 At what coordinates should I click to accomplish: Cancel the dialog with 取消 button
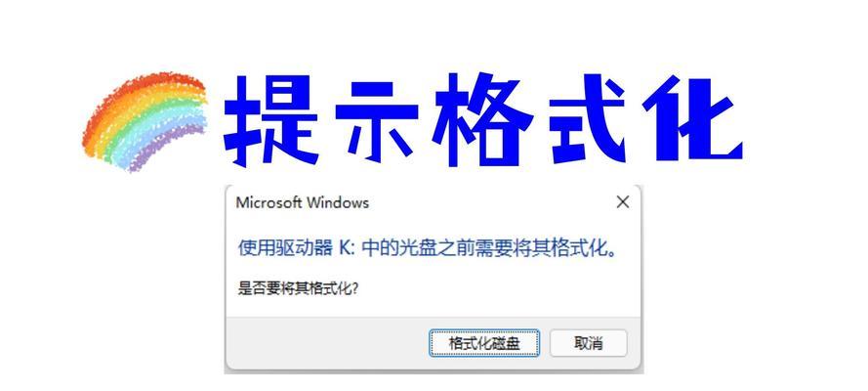589,343
